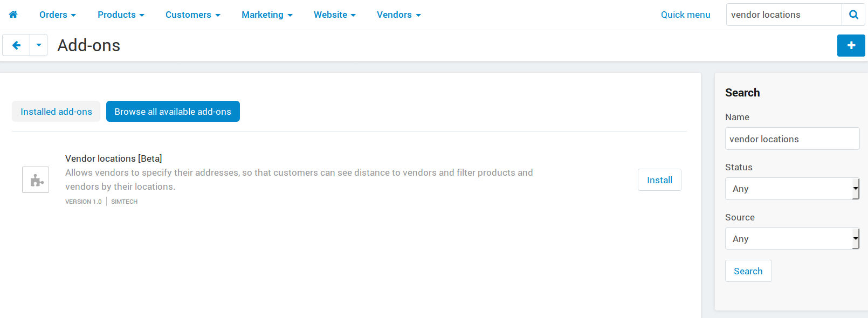This screenshot has height=318, width=868.
Task: Open the Quick menu link
Action: coord(686,15)
